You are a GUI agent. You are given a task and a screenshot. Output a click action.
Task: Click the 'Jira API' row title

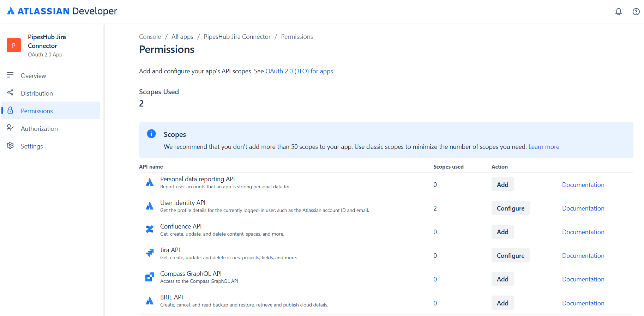(170, 250)
